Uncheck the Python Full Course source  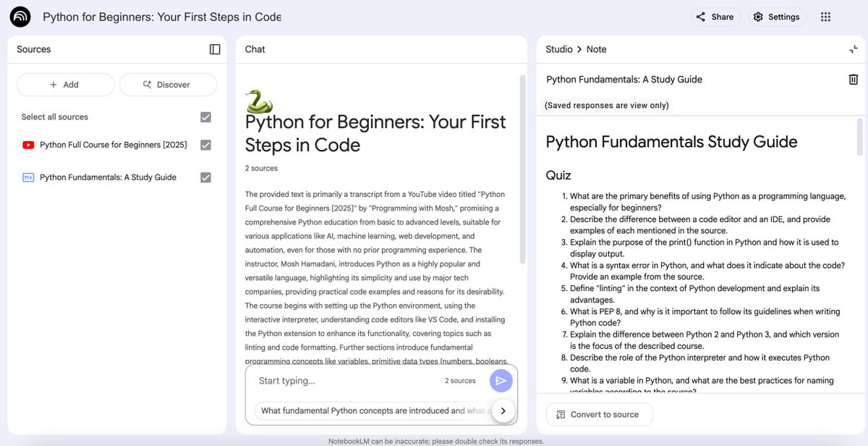[x=205, y=145]
